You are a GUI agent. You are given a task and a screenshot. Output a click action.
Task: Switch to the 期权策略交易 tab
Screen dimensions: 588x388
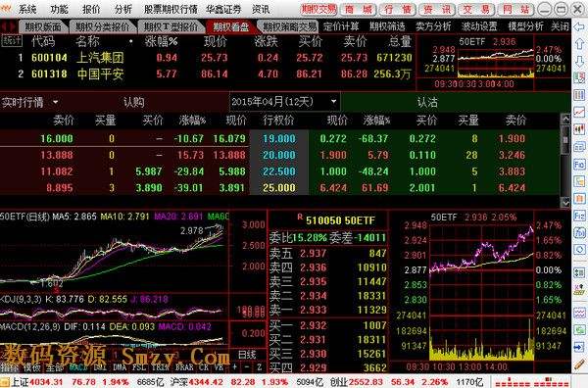pos(289,26)
